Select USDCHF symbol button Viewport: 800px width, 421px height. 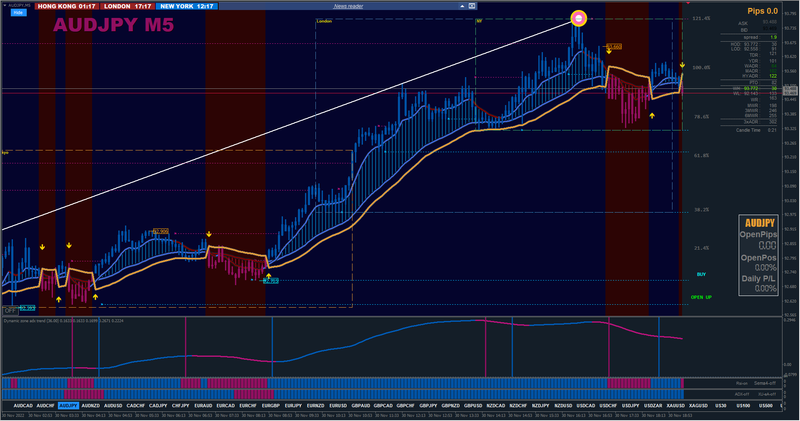click(x=608, y=406)
